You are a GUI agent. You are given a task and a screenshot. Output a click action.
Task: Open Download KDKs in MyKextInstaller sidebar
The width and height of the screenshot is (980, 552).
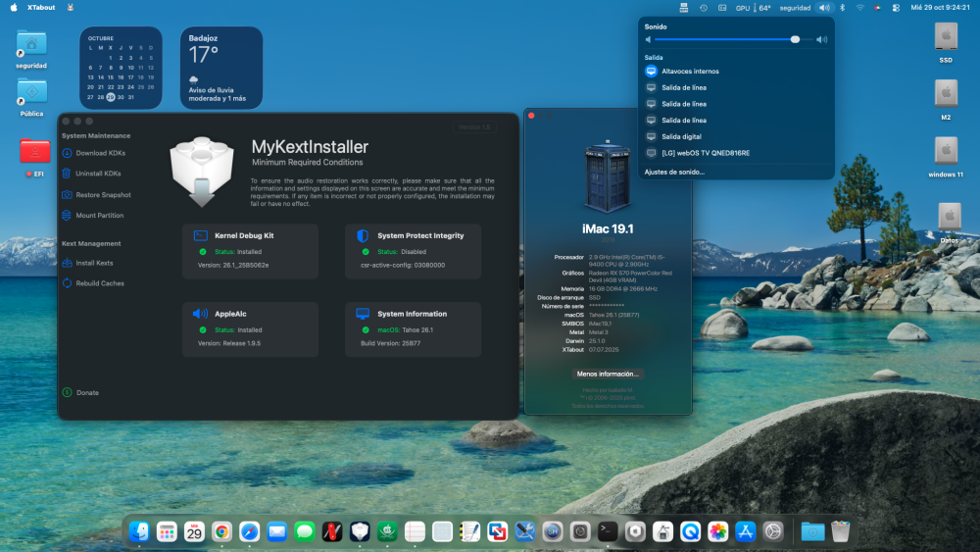pos(94,153)
